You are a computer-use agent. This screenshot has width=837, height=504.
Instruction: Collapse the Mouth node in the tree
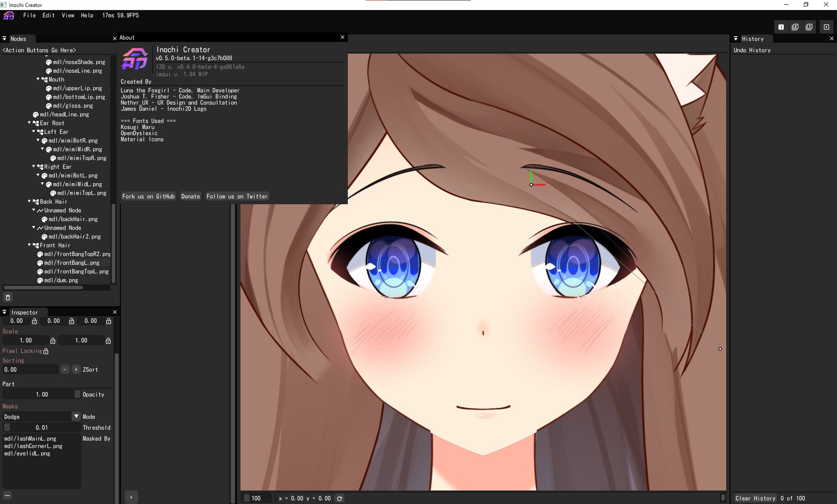click(38, 79)
